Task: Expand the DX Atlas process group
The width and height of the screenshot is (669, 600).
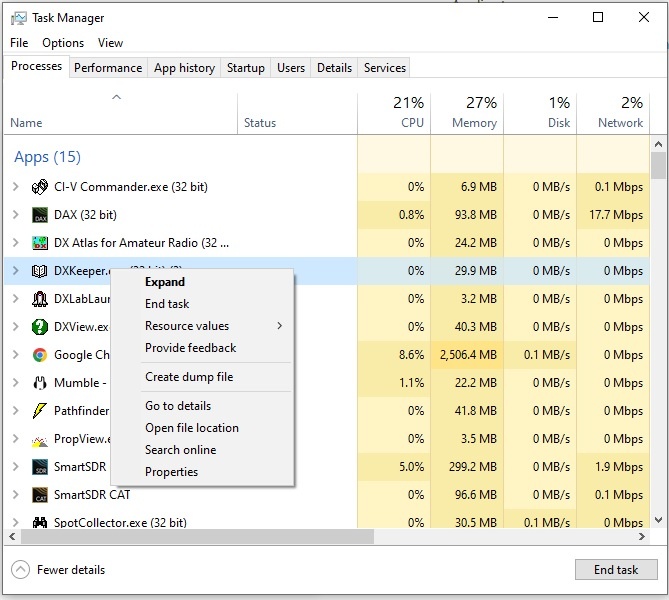Action: (16, 242)
